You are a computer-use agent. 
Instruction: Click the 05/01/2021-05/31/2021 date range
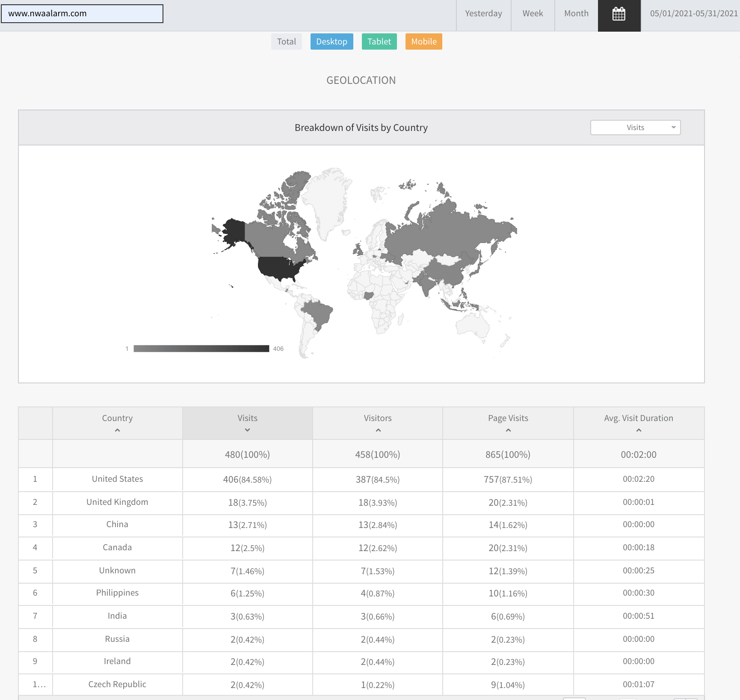pyautogui.click(x=693, y=14)
